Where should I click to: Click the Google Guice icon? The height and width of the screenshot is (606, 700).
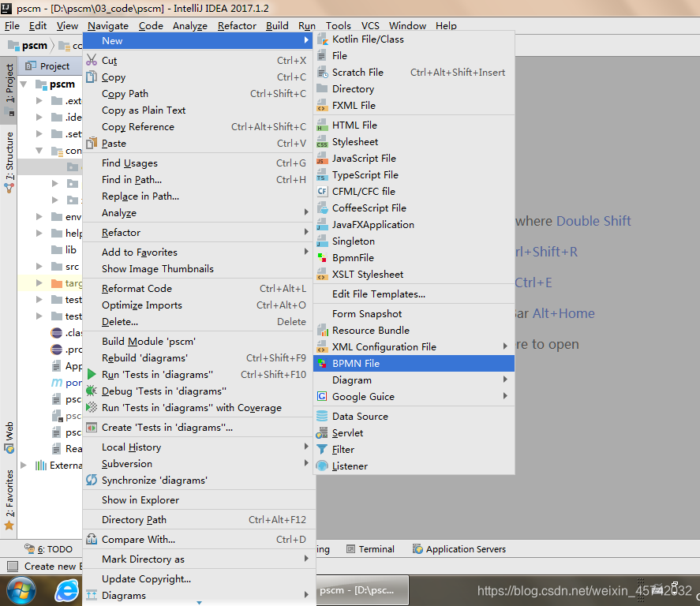click(322, 397)
